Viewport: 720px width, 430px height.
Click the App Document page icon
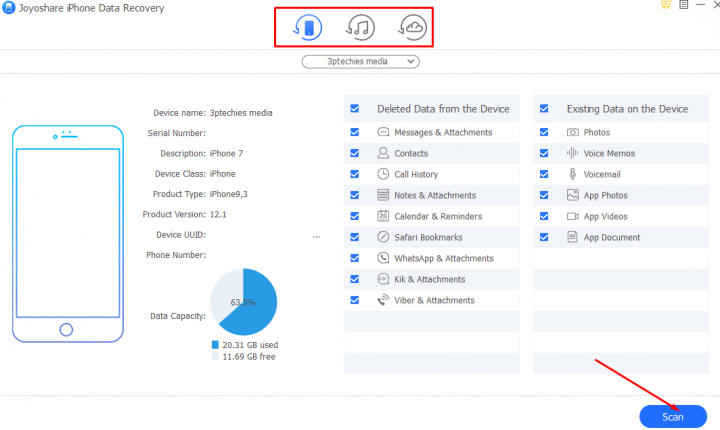coord(572,237)
